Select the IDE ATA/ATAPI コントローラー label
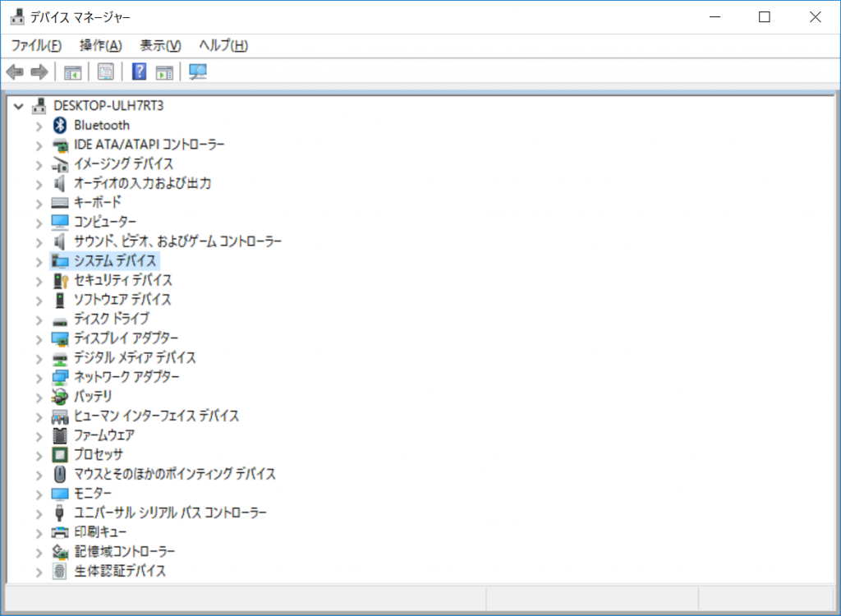This screenshot has width=841, height=616. click(x=149, y=145)
